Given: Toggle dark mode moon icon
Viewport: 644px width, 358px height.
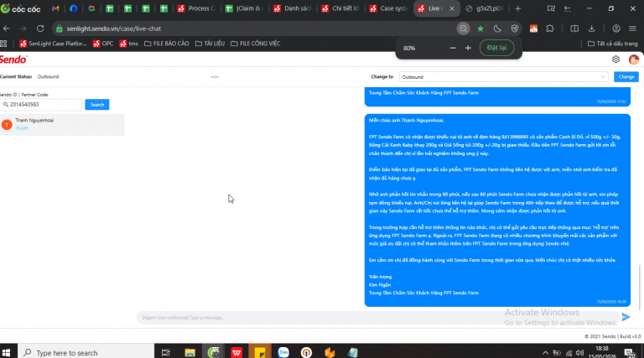Looking at the screenshot, I should point(497,29).
